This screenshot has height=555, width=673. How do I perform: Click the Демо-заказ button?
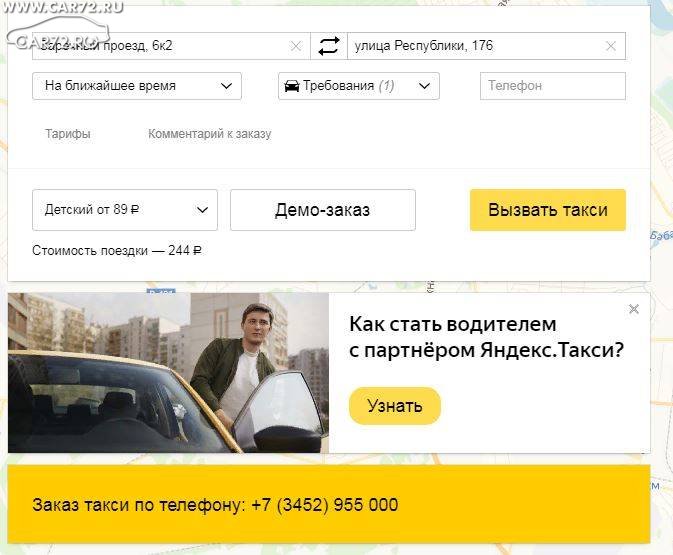click(x=323, y=210)
